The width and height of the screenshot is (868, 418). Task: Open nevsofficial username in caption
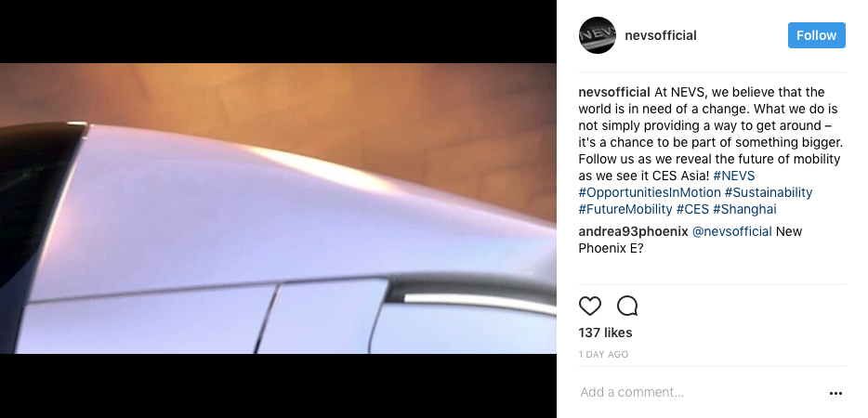click(x=614, y=92)
